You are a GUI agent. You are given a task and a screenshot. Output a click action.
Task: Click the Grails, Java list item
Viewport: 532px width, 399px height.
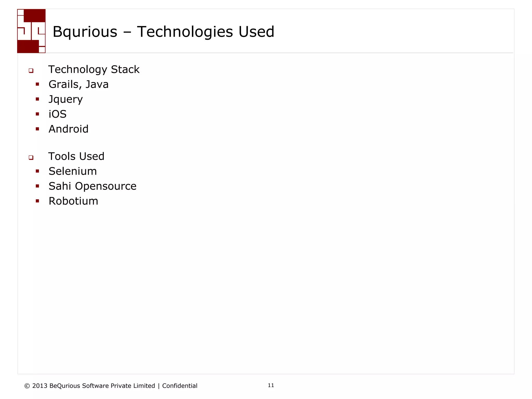pyautogui.click(x=78, y=84)
